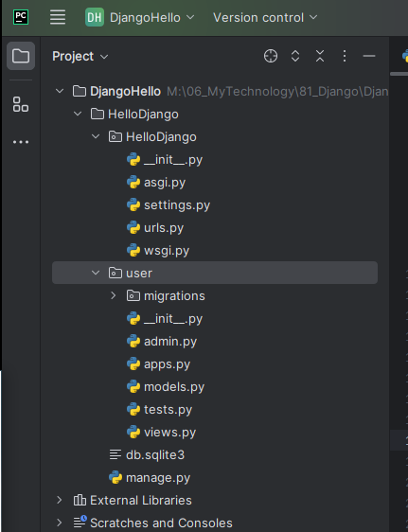Open the Version control dropdown
The width and height of the screenshot is (408, 532).
pos(265,17)
